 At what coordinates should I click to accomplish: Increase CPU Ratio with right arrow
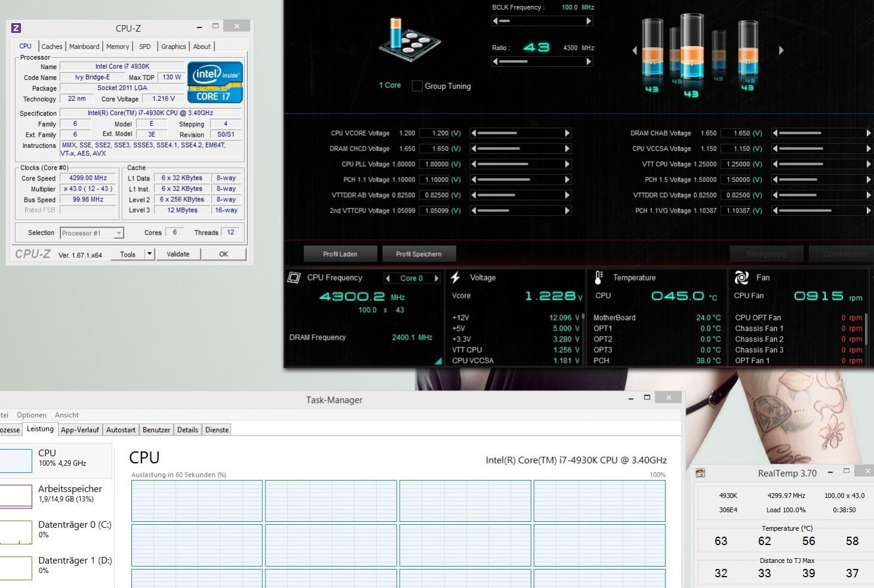(x=588, y=61)
